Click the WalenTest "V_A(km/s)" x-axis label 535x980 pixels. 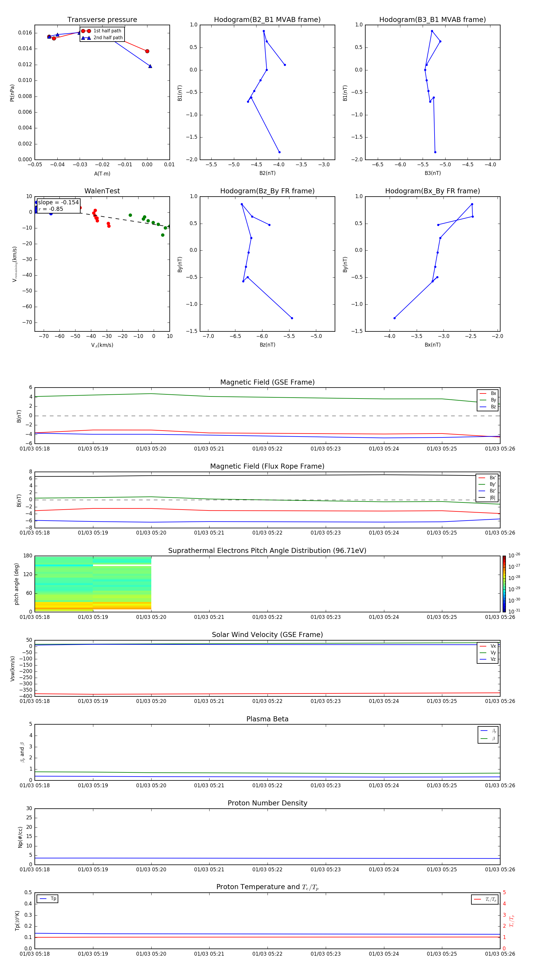(102, 345)
